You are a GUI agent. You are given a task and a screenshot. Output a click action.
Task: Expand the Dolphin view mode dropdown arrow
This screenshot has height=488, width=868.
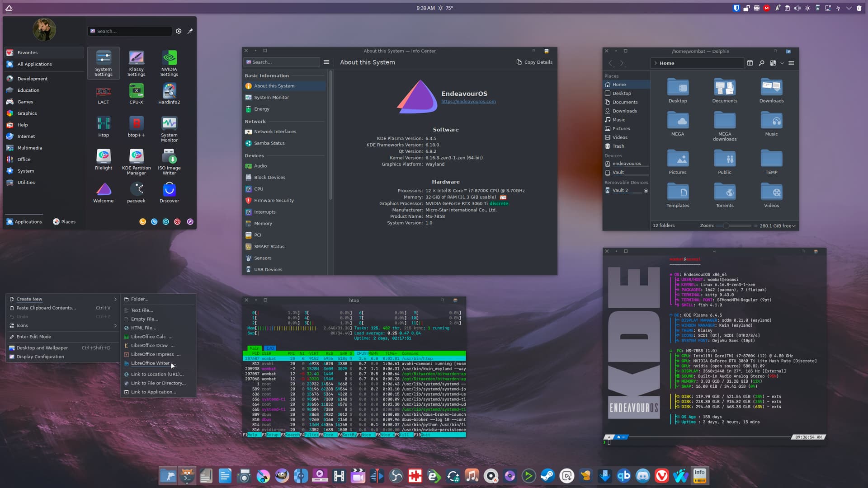point(782,63)
